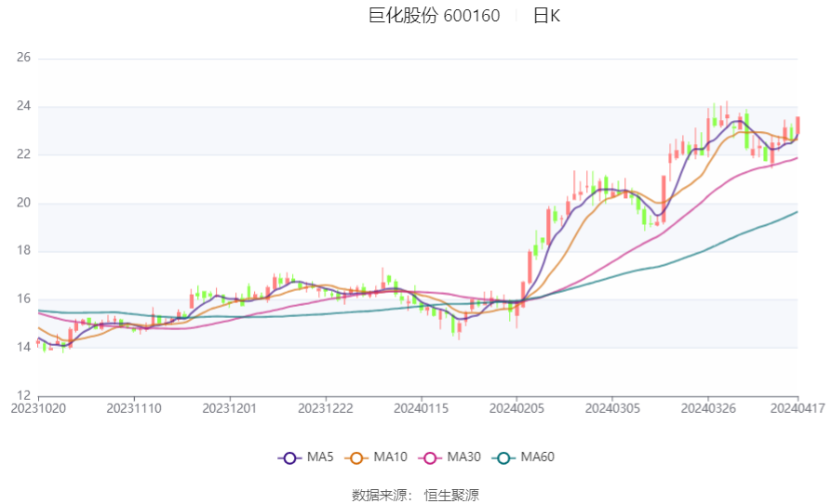Click the 20240305 date axis label

tap(612, 409)
